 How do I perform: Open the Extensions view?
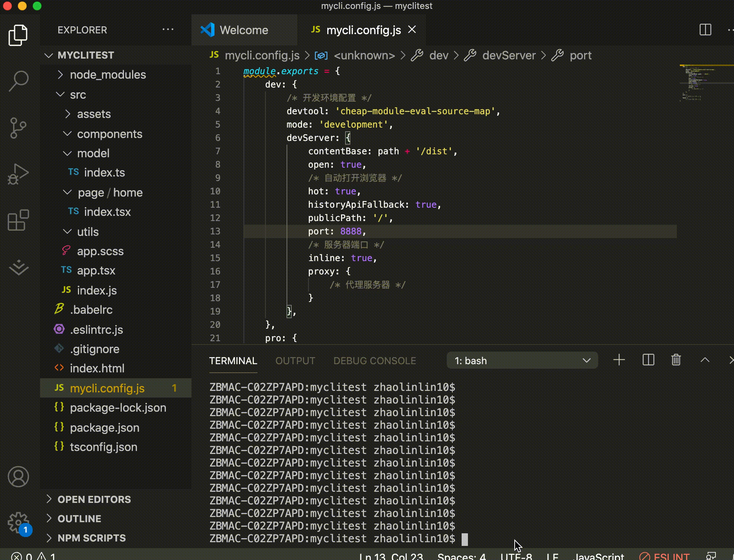click(18, 220)
